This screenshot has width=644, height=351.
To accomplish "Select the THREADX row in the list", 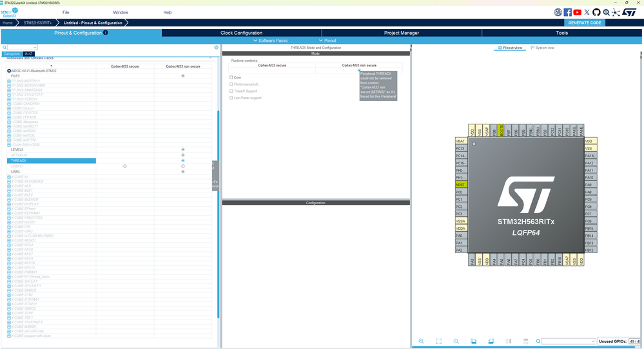I will (52, 161).
